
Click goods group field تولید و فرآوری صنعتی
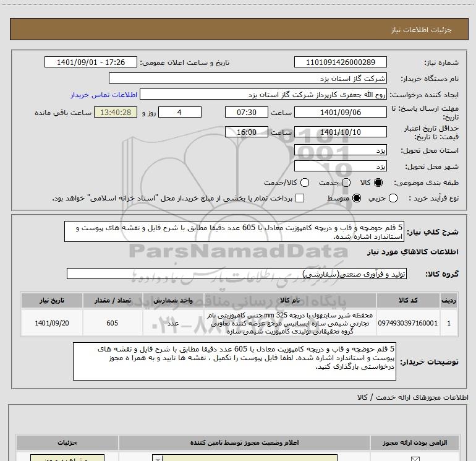[x=237, y=274]
